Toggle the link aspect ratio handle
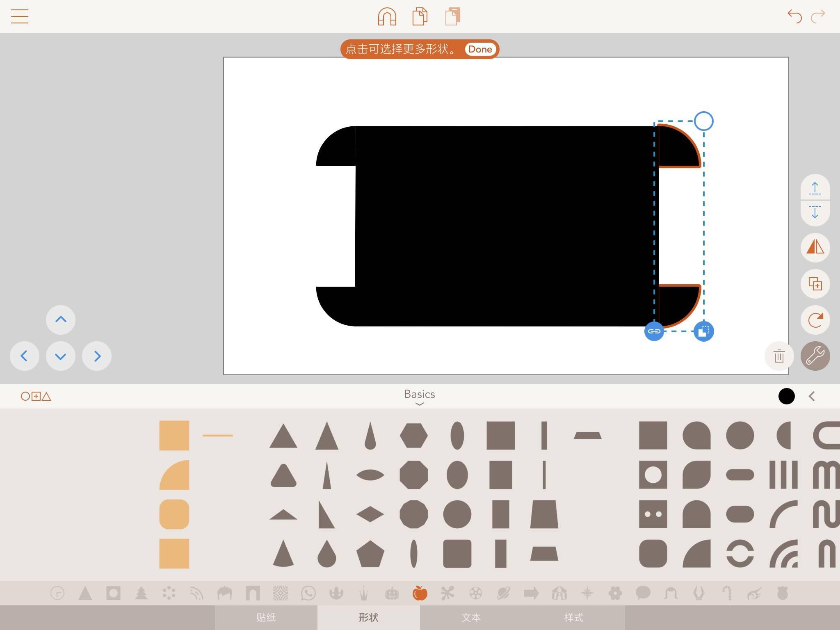The height and width of the screenshot is (630, 840). point(654,331)
